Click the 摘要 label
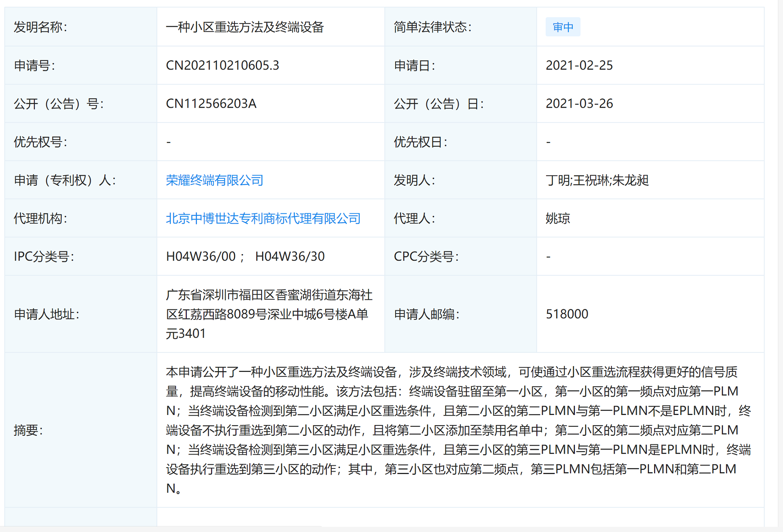Image resolution: width=783 pixels, height=532 pixels. pos(28,430)
